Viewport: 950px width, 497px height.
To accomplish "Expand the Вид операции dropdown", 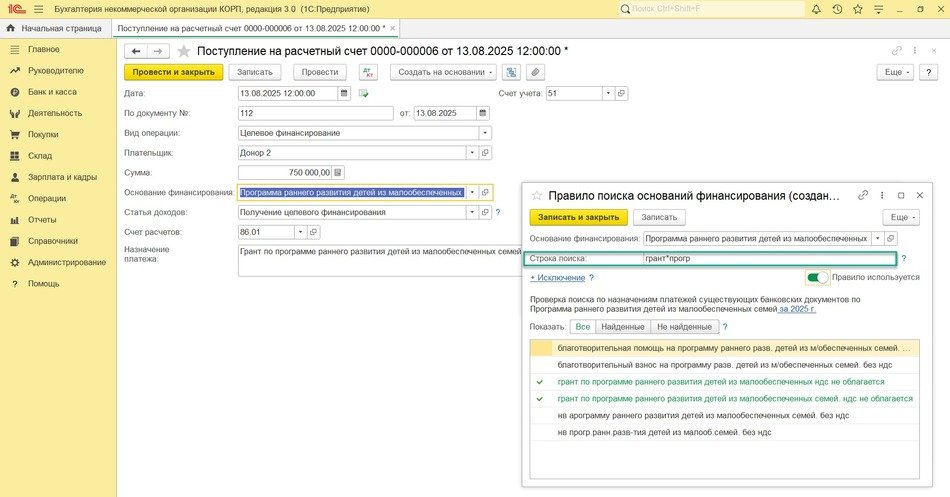I will click(x=486, y=133).
